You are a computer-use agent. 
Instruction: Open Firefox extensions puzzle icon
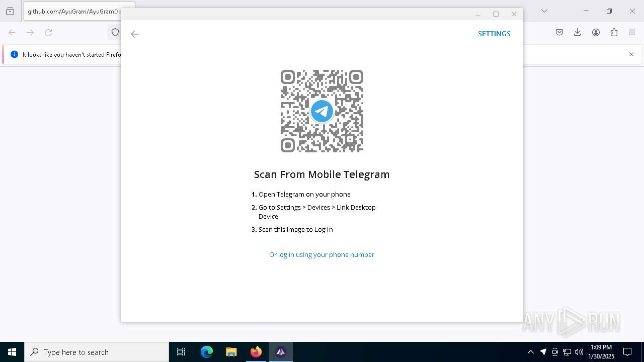(614, 33)
